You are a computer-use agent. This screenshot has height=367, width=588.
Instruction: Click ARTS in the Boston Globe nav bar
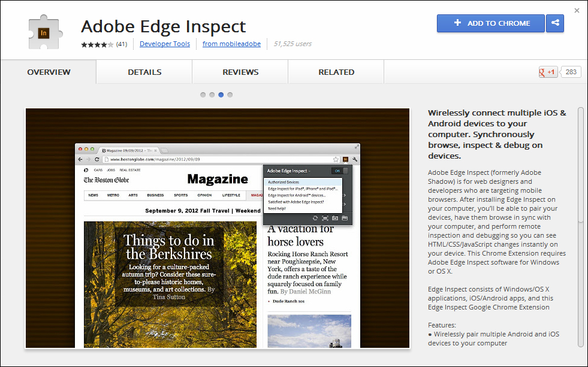[132, 195]
